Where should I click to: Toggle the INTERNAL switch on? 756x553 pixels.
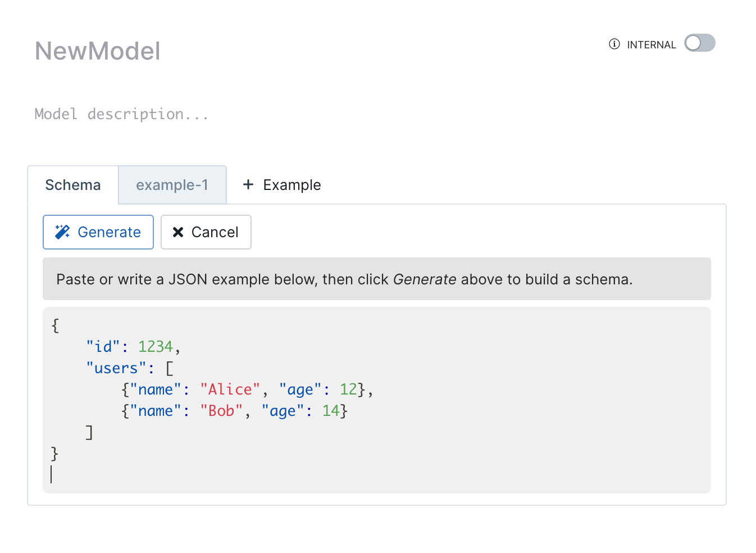point(699,43)
